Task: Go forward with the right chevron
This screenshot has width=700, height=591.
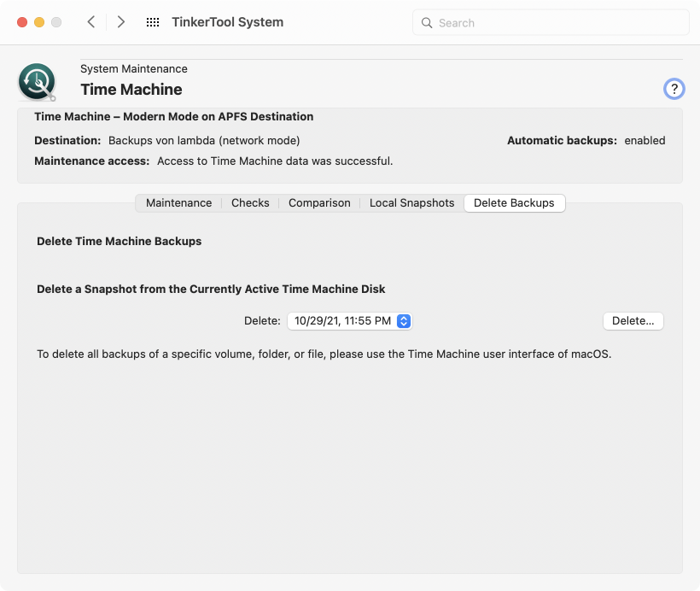Action: tap(120, 22)
